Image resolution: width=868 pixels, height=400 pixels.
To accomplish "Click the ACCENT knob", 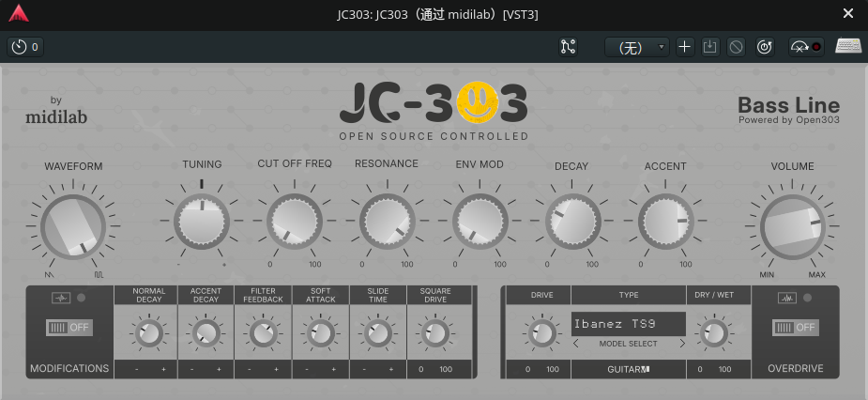I will click(x=666, y=221).
